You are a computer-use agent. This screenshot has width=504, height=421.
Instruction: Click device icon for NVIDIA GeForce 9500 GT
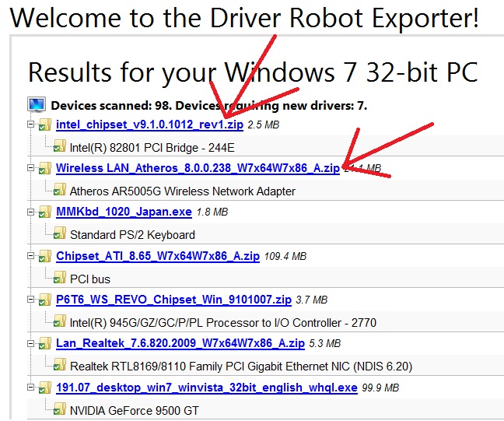(x=60, y=409)
